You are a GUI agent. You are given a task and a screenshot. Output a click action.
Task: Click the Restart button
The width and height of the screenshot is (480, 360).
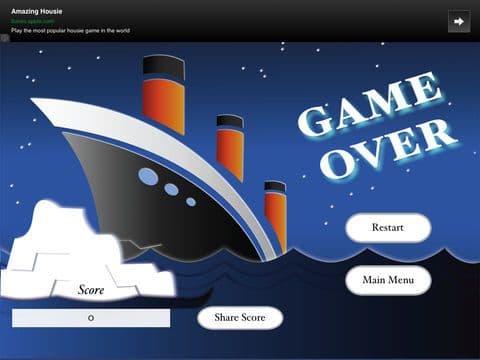pyautogui.click(x=388, y=228)
